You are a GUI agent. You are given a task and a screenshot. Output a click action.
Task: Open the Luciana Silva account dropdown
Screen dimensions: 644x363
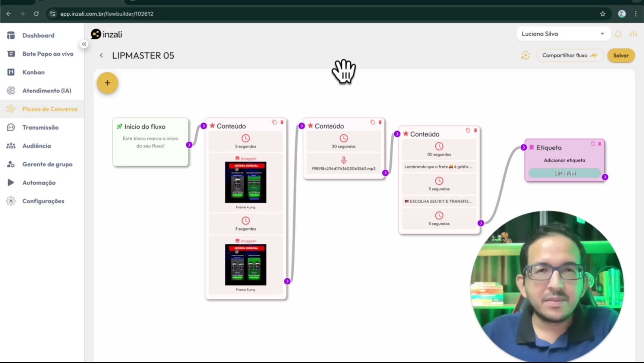click(563, 34)
